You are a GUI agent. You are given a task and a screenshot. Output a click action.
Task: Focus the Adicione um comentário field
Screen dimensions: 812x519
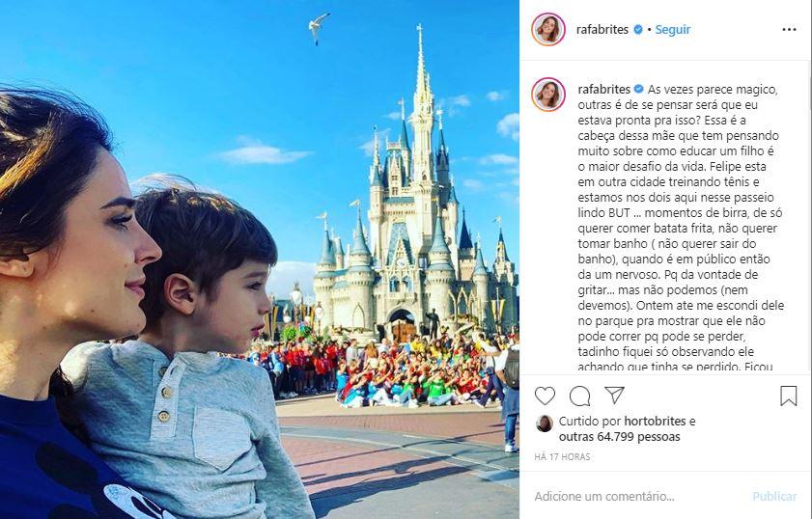[639, 496]
